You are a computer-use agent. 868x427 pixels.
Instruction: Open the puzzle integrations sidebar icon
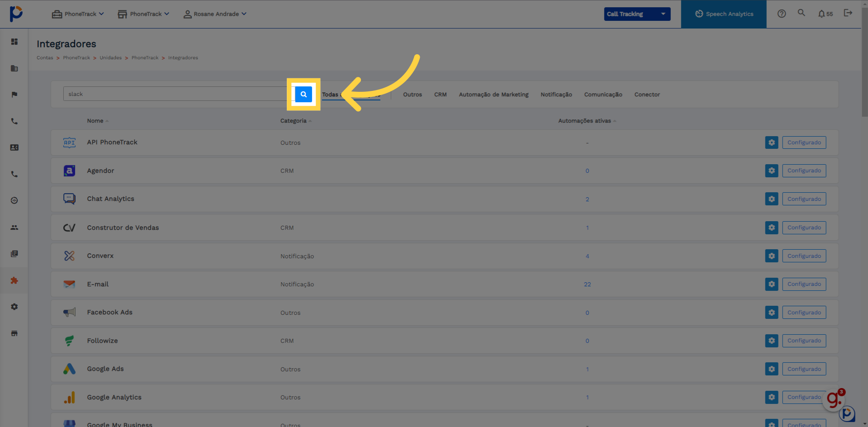(x=14, y=280)
